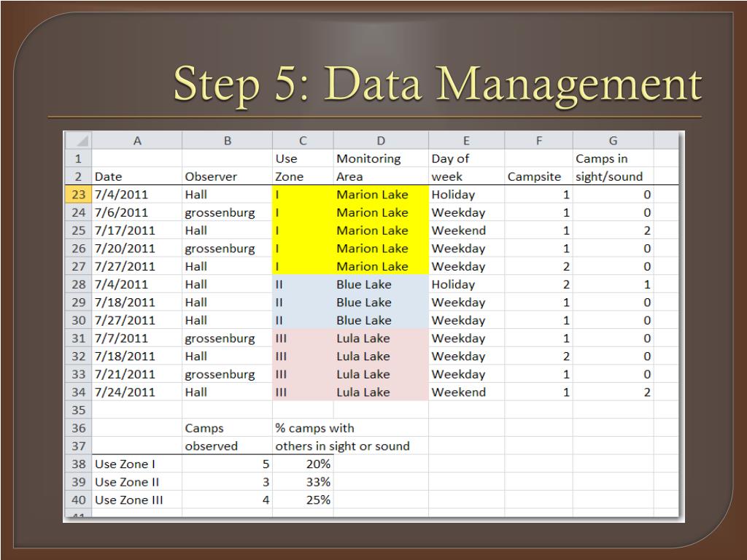
Task: Click sight/sound value 2 in row 25
Action: click(613, 230)
